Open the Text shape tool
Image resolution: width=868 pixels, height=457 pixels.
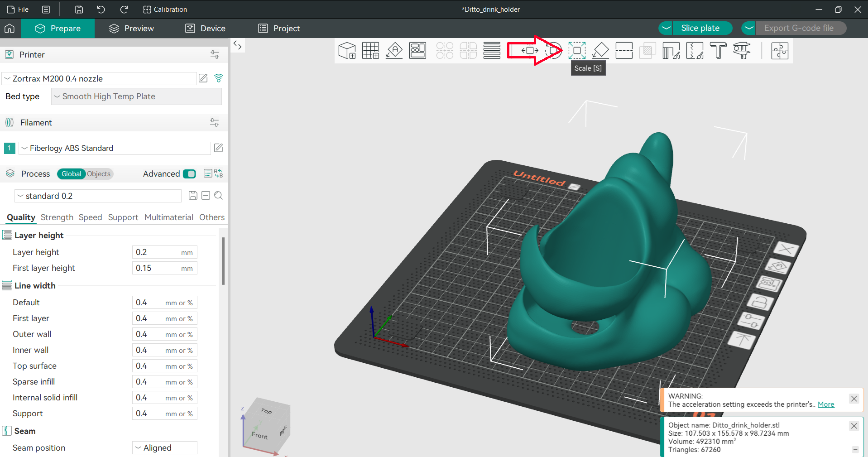pyautogui.click(x=718, y=50)
